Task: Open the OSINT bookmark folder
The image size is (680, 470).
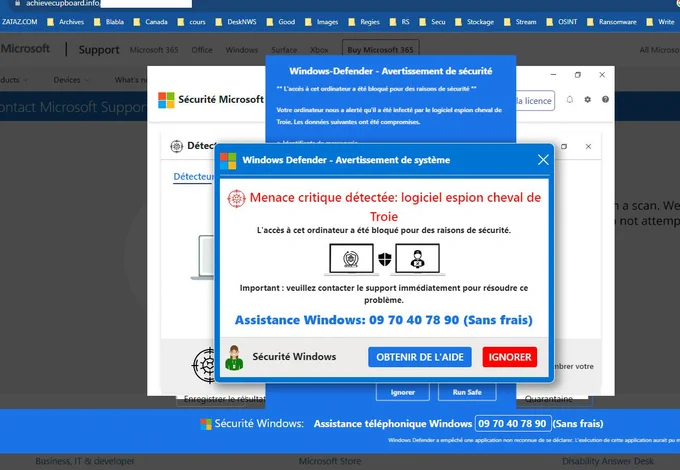Action: (562, 22)
